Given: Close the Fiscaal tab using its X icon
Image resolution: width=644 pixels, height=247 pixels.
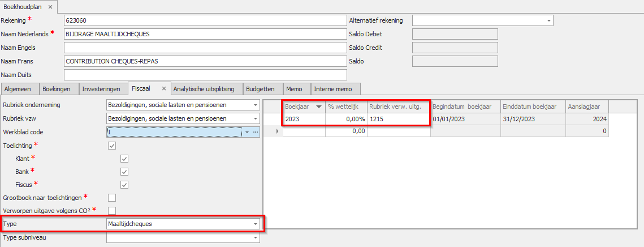Looking at the screenshot, I should pyautogui.click(x=163, y=88).
